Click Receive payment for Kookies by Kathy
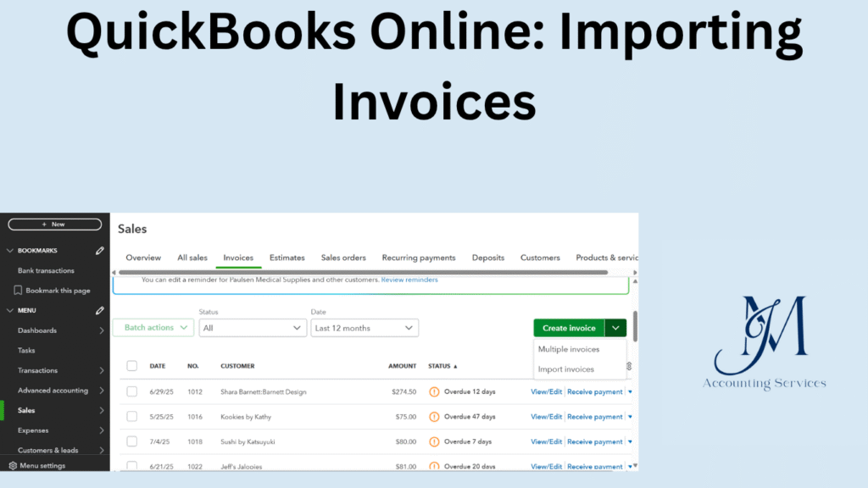 coord(594,417)
